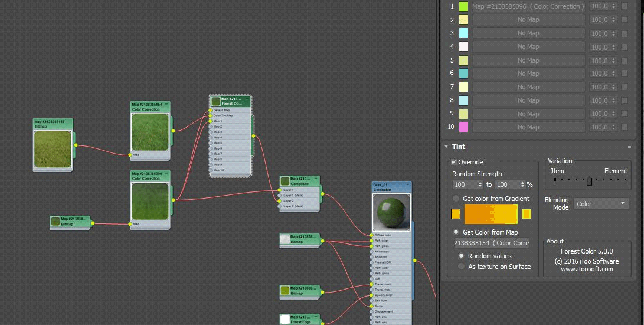Click the Composite node's Layer 1 input socket
Viewport: 644px width, 325px height.
pyautogui.click(x=280, y=190)
